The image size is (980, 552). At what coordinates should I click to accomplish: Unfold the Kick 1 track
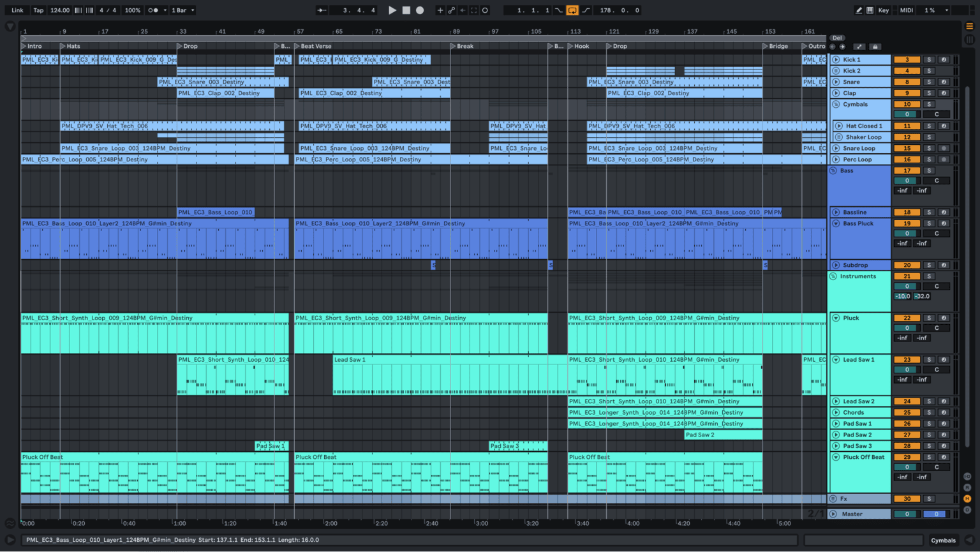pyautogui.click(x=836, y=60)
